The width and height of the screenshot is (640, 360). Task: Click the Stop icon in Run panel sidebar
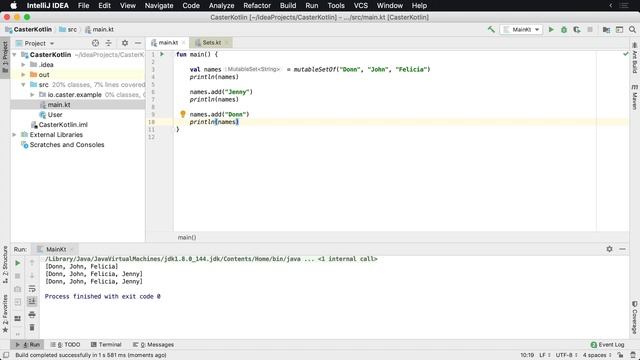tap(18, 276)
